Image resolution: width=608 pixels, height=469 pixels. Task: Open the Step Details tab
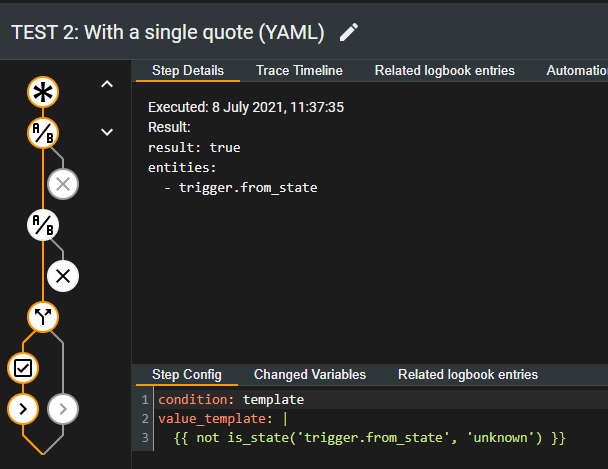[188, 71]
